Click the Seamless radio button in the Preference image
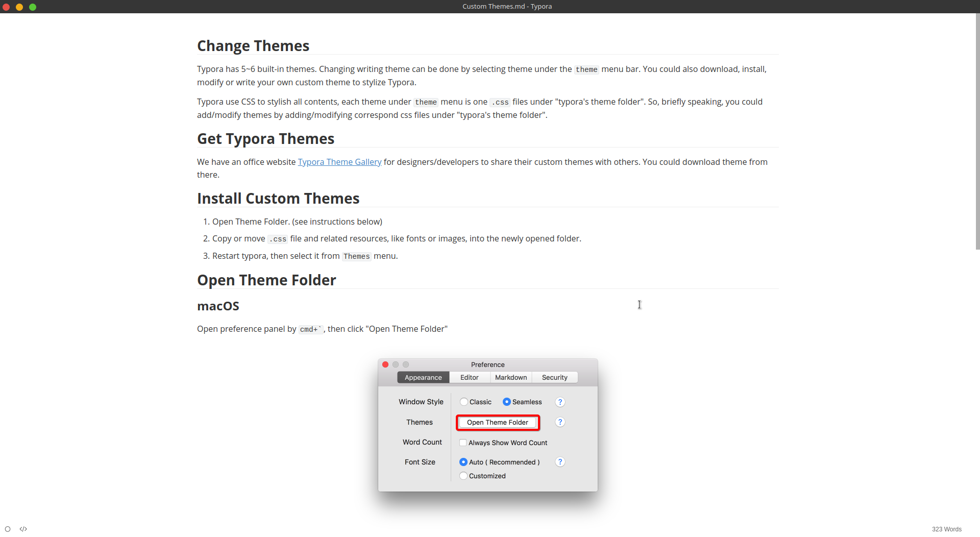The width and height of the screenshot is (980, 537). 506,402
